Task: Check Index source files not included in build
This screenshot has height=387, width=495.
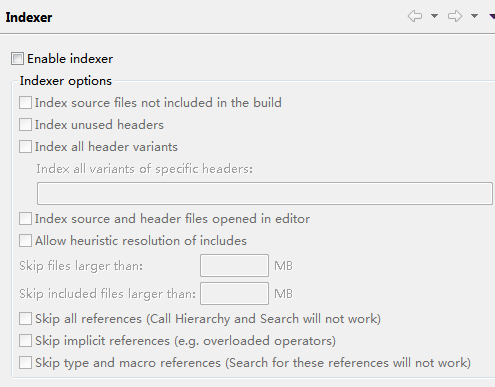Action: pos(25,103)
